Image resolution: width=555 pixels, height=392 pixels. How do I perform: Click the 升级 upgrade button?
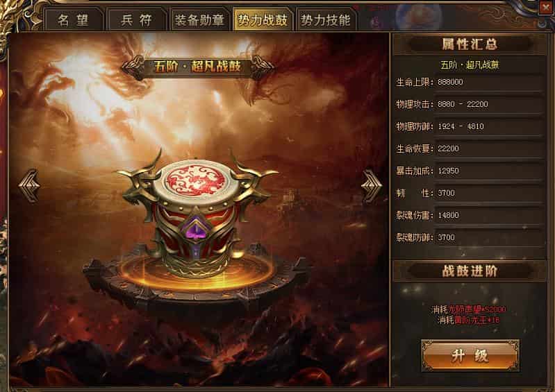click(x=470, y=356)
